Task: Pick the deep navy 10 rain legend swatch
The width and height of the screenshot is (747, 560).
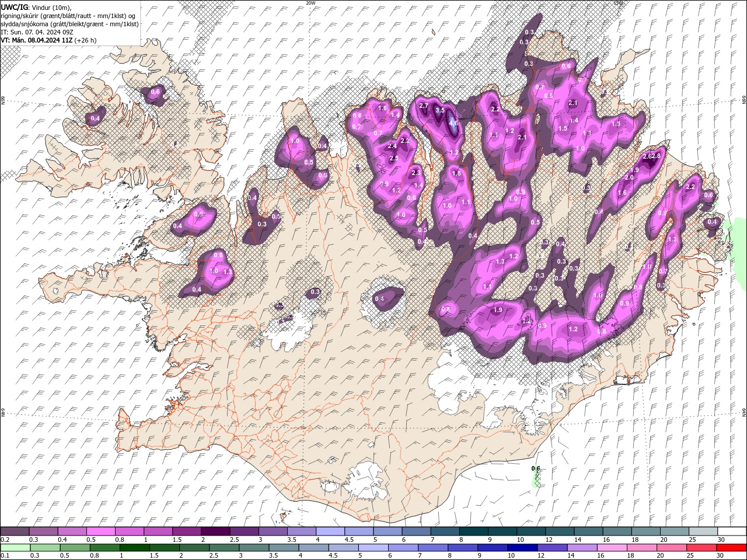Action: point(522,548)
